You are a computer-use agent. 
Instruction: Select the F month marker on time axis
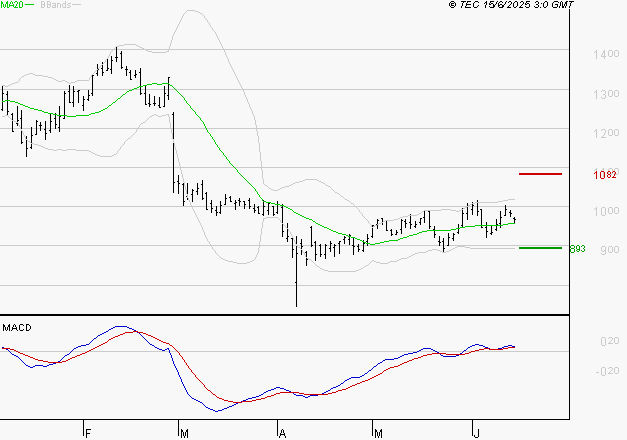(88, 433)
